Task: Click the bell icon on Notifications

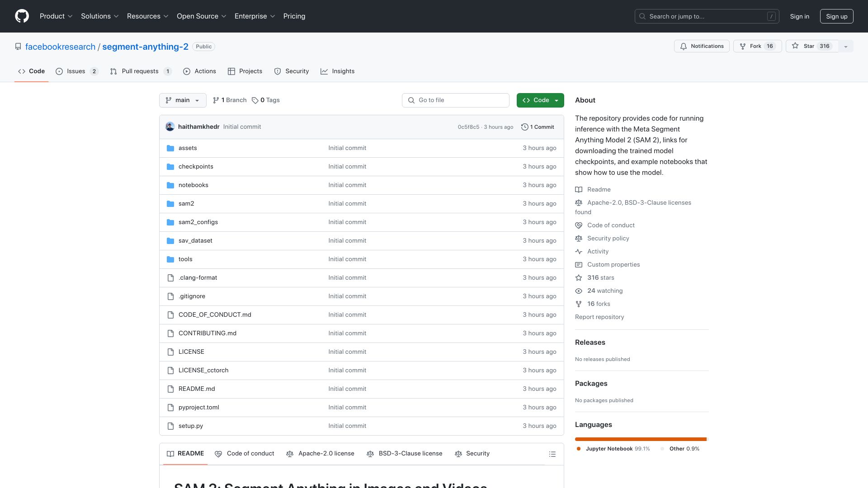Action: [684, 47]
